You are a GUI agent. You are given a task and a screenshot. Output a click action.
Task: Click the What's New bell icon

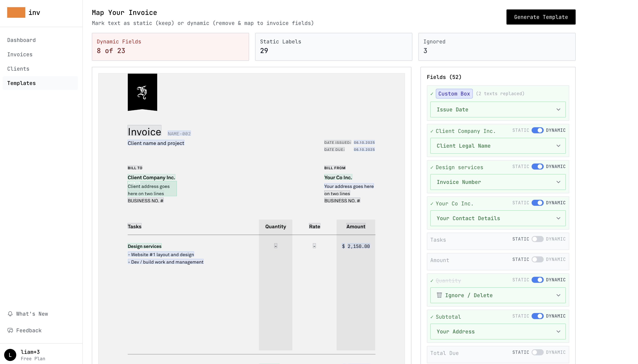pos(10,314)
